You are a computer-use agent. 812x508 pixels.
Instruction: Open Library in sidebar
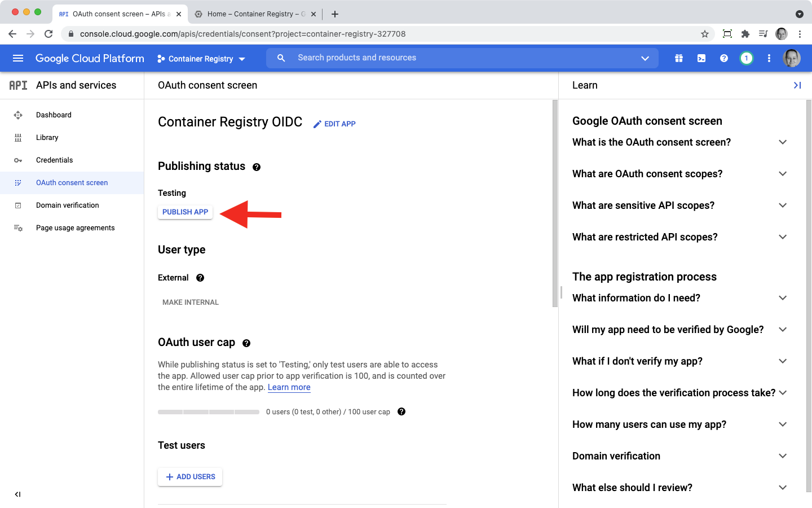(72, 138)
